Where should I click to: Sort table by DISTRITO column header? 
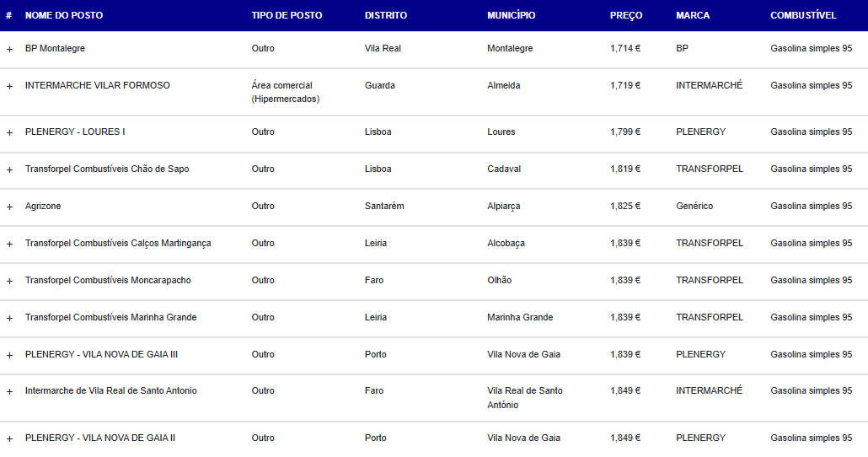pyautogui.click(x=386, y=15)
